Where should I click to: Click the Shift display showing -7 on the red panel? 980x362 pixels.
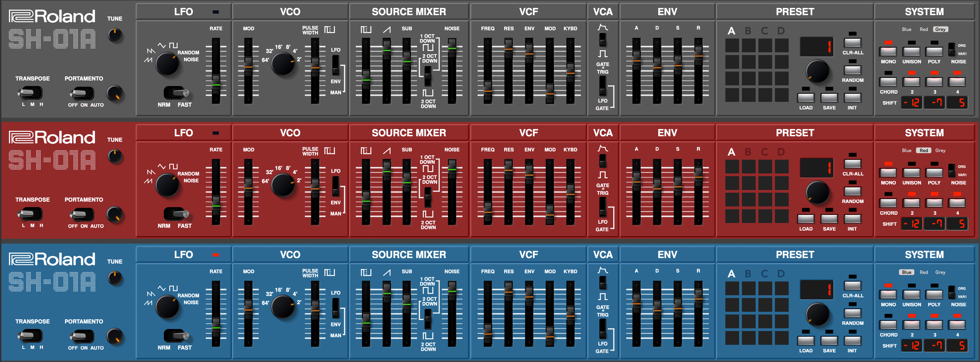click(x=934, y=224)
